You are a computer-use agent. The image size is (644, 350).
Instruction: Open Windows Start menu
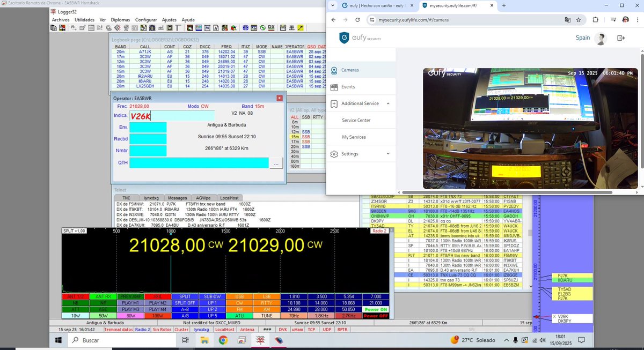pos(57,340)
